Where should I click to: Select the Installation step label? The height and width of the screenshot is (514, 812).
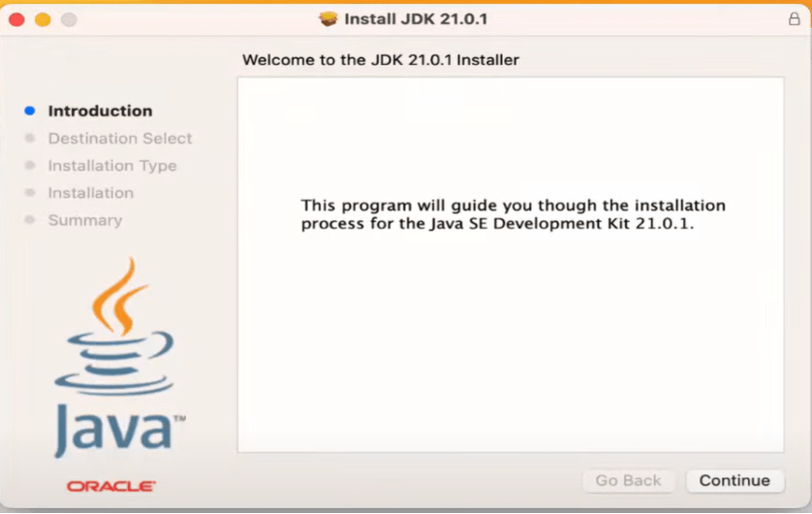(x=91, y=193)
